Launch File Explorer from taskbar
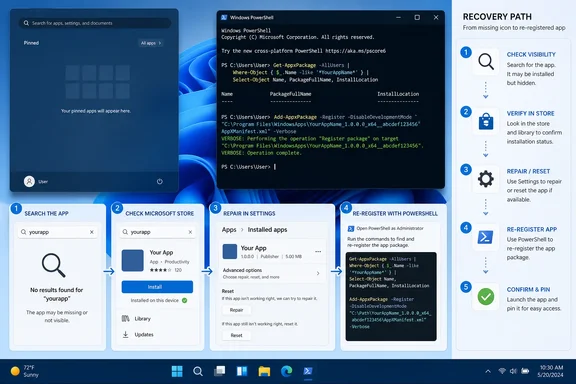The width and height of the screenshot is (576, 384). pyautogui.click(x=264, y=371)
